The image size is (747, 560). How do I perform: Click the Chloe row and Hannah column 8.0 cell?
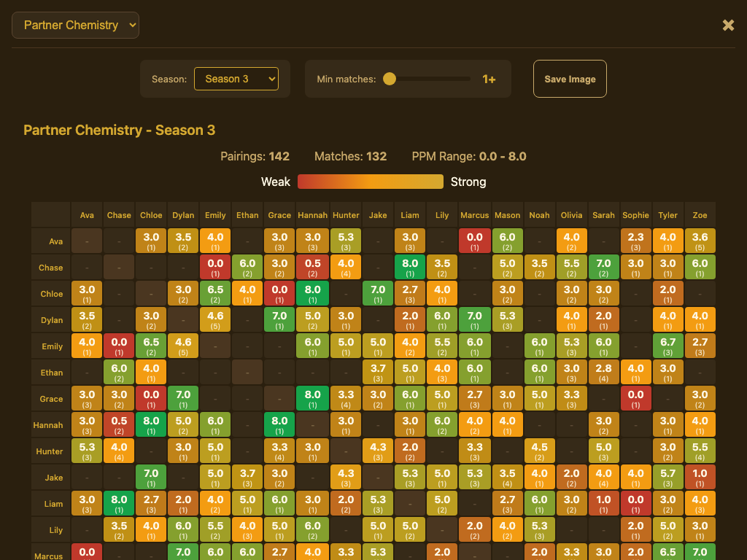(x=312, y=293)
